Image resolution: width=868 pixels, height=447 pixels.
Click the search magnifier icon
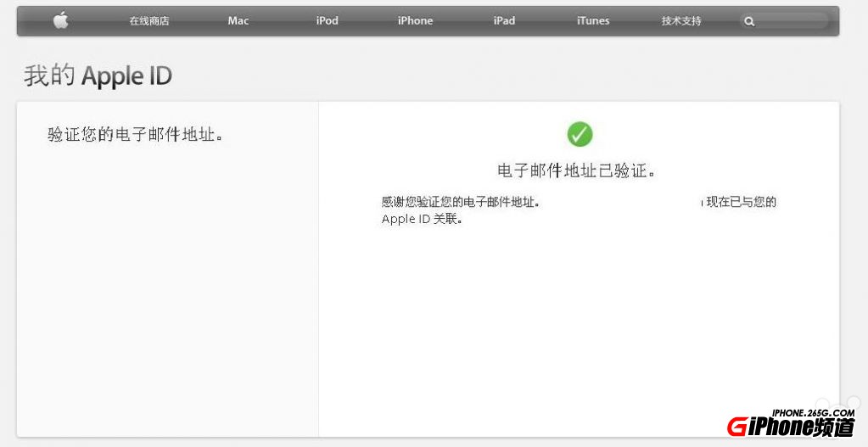click(x=749, y=21)
